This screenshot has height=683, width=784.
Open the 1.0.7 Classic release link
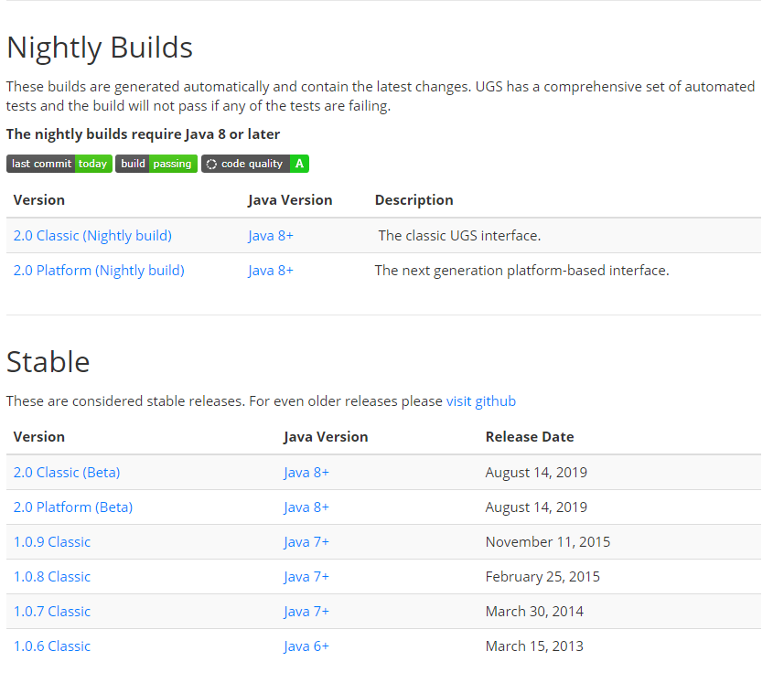click(x=52, y=612)
